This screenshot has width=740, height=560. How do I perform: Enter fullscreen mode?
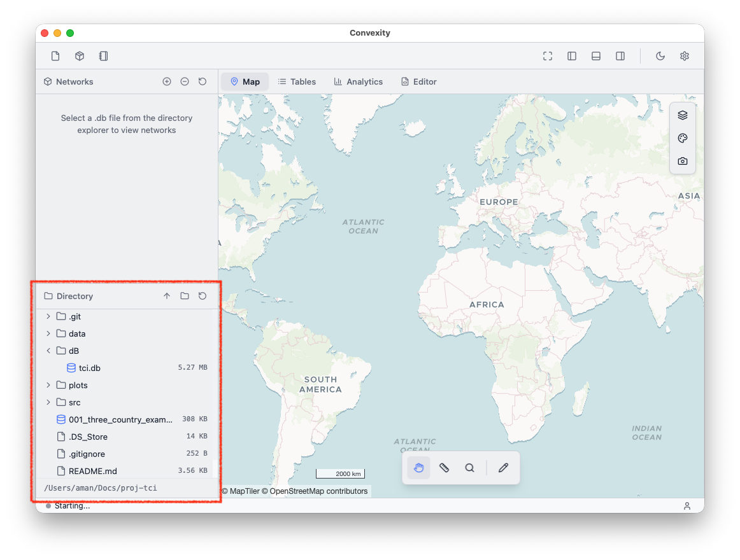pyautogui.click(x=547, y=56)
